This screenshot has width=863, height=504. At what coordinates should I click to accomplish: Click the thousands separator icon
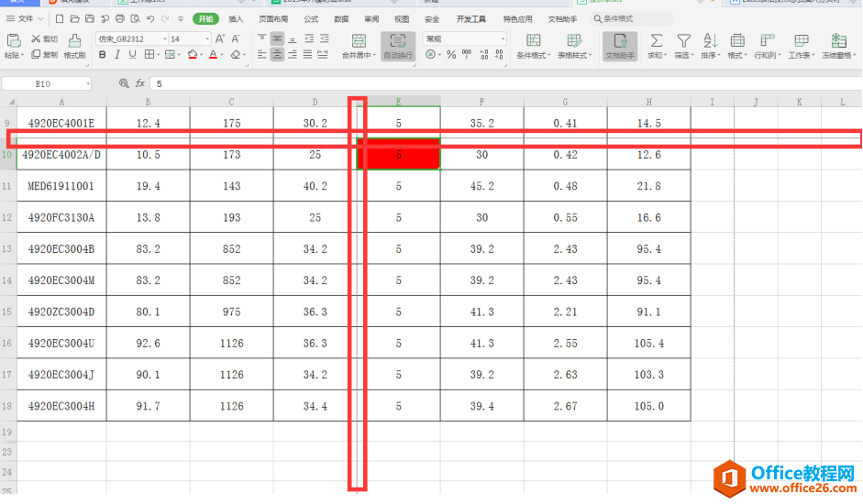point(467,54)
